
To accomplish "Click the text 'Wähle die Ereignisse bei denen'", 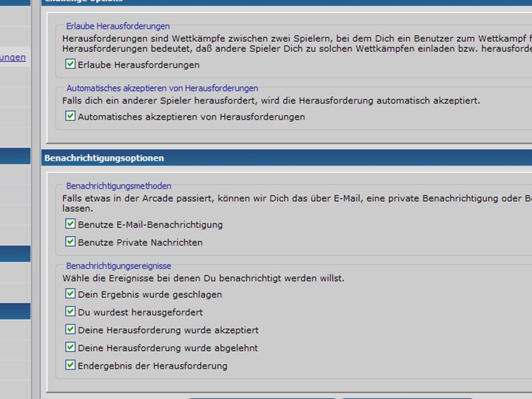I will 203,278.
